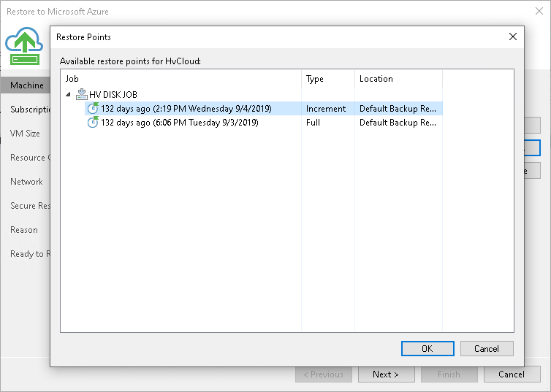
Task: Click the HV DISK JOB backup icon
Action: point(82,94)
